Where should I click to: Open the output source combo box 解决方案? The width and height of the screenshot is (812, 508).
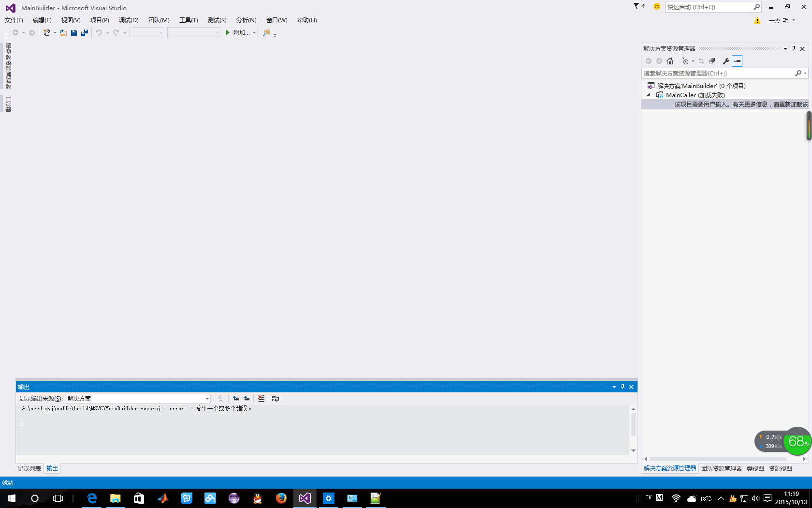(x=138, y=399)
